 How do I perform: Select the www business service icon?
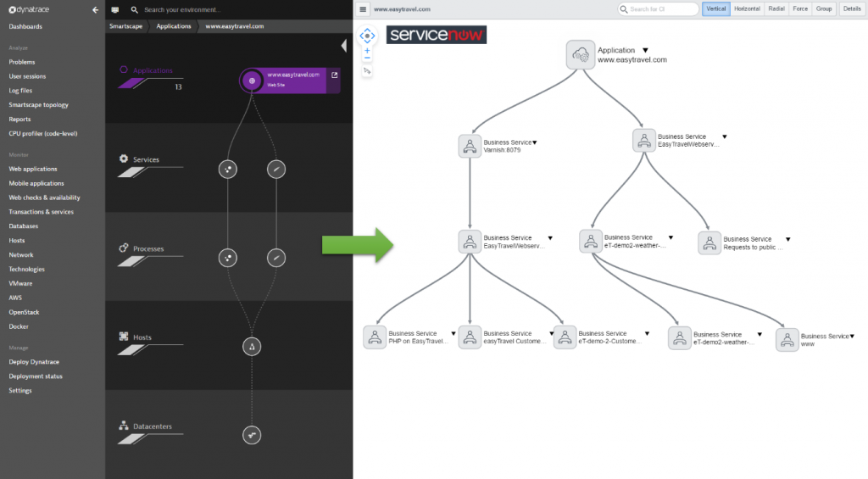(787, 340)
